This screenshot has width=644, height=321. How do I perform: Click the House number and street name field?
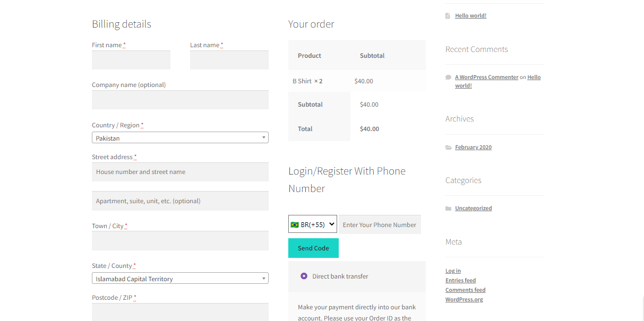(180, 172)
